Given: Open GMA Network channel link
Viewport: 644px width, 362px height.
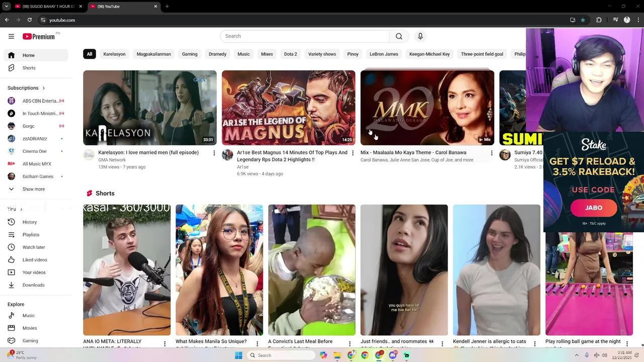Looking at the screenshot, I should [112, 160].
